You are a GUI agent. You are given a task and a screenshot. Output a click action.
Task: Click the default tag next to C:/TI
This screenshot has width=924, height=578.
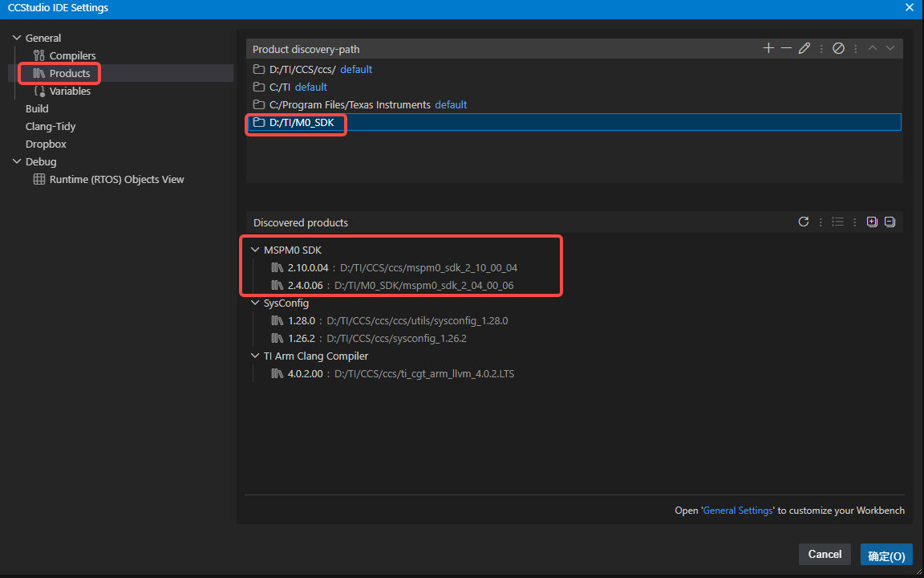click(310, 88)
